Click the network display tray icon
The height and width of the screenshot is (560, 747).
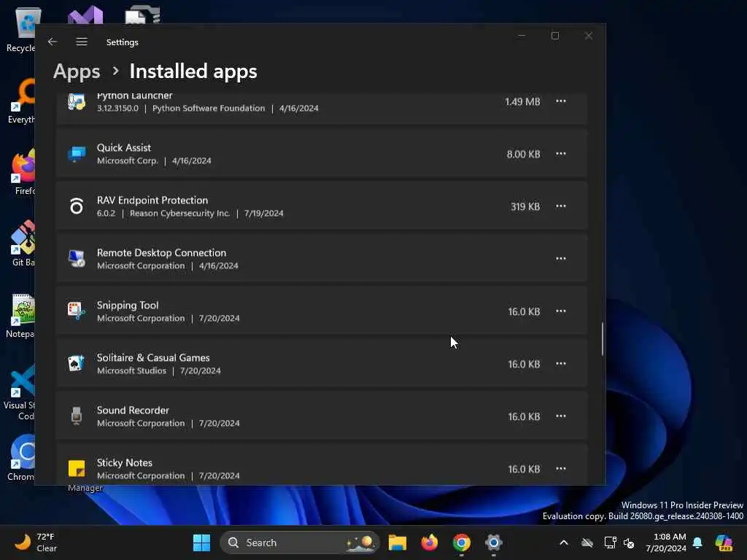610,542
